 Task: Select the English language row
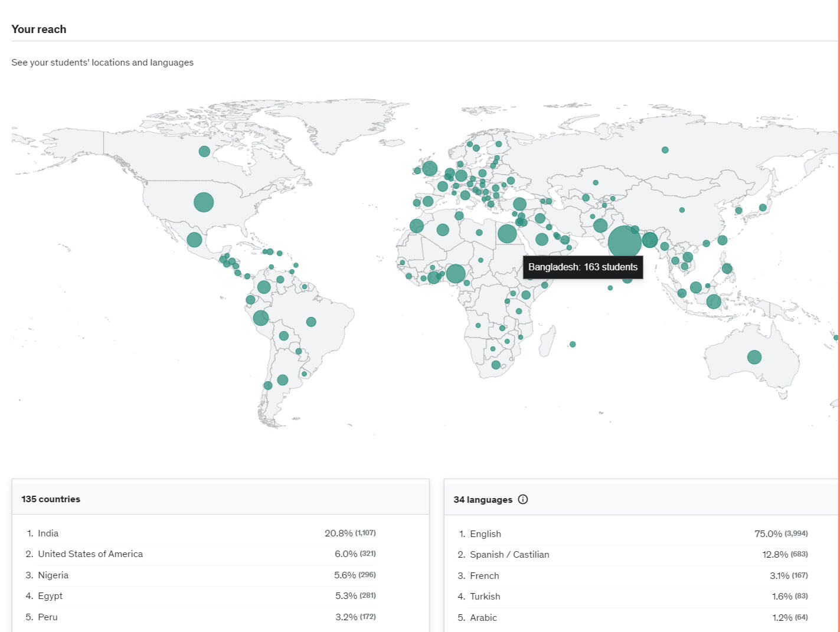pyautogui.click(x=485, y=533)
